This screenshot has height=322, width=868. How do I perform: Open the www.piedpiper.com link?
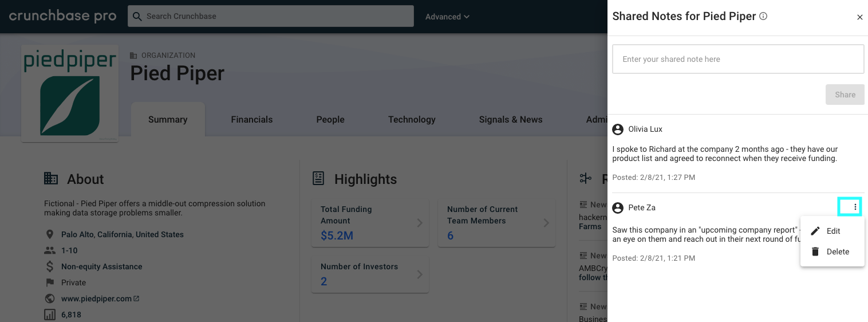click(97, 299)
